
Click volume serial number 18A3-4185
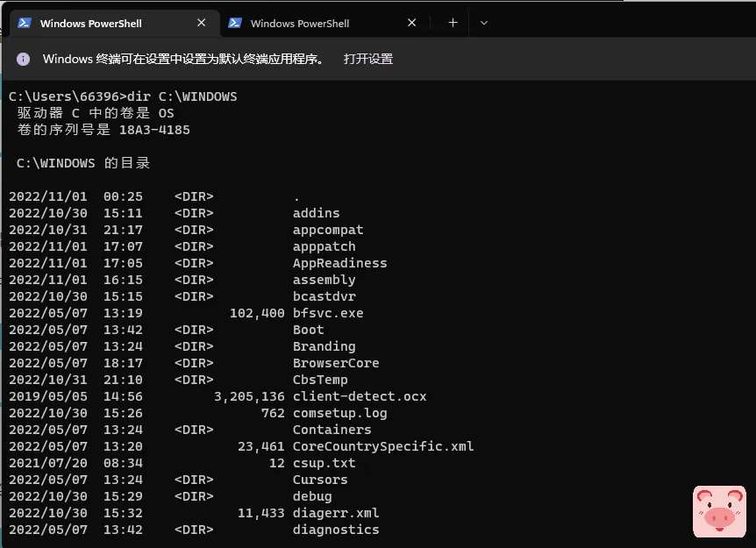coord(154,130)
